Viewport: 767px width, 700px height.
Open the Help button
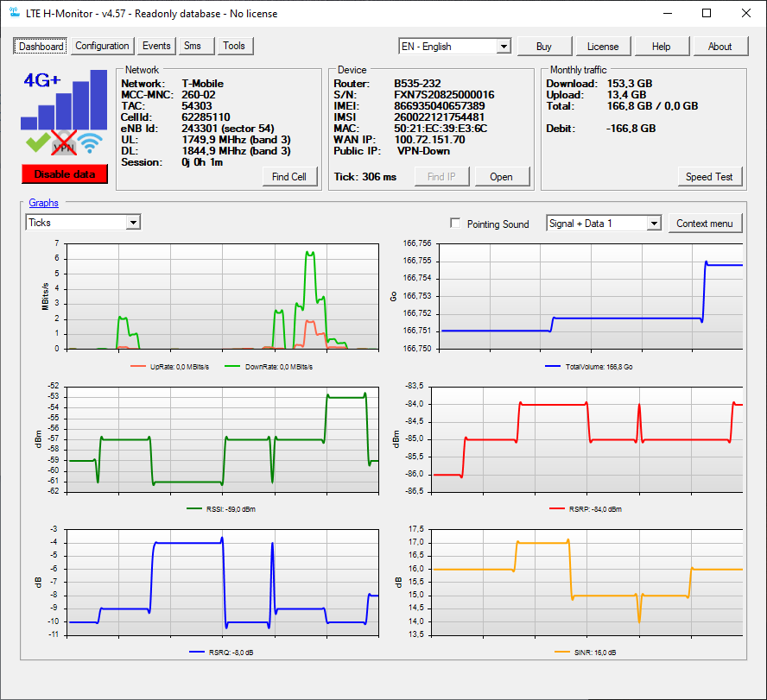662,47
